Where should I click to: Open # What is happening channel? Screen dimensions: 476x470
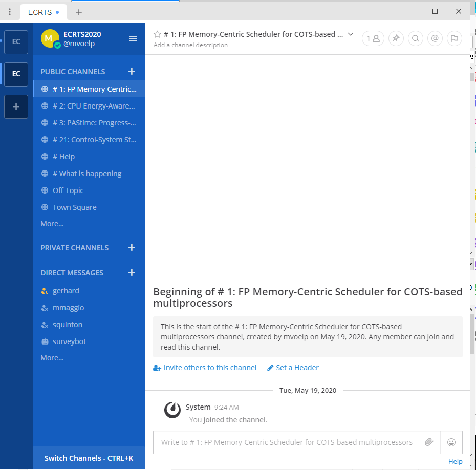coord(89,174)
